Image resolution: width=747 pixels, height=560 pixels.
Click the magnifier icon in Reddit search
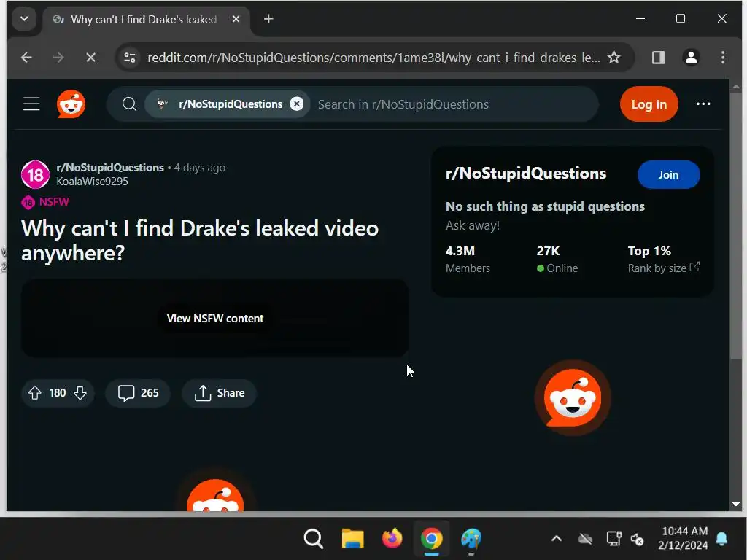(129, 104)
